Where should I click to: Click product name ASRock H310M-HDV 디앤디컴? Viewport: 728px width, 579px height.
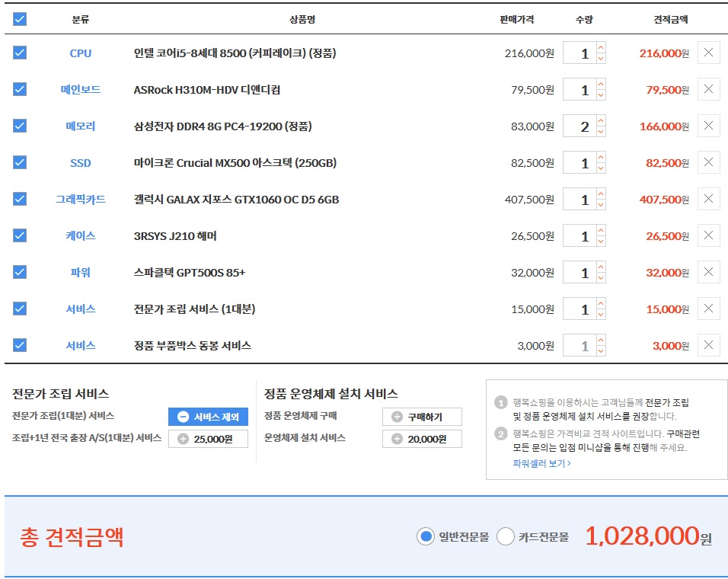point(207,90)
